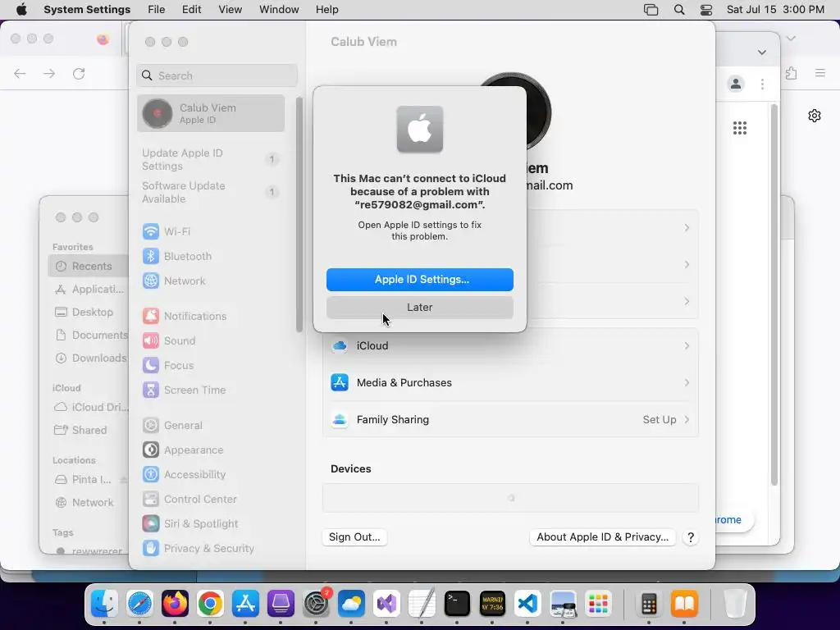Screen dimensions: 840x630
Task: Open Chrome three-dot menu
Action: (762, 84)
